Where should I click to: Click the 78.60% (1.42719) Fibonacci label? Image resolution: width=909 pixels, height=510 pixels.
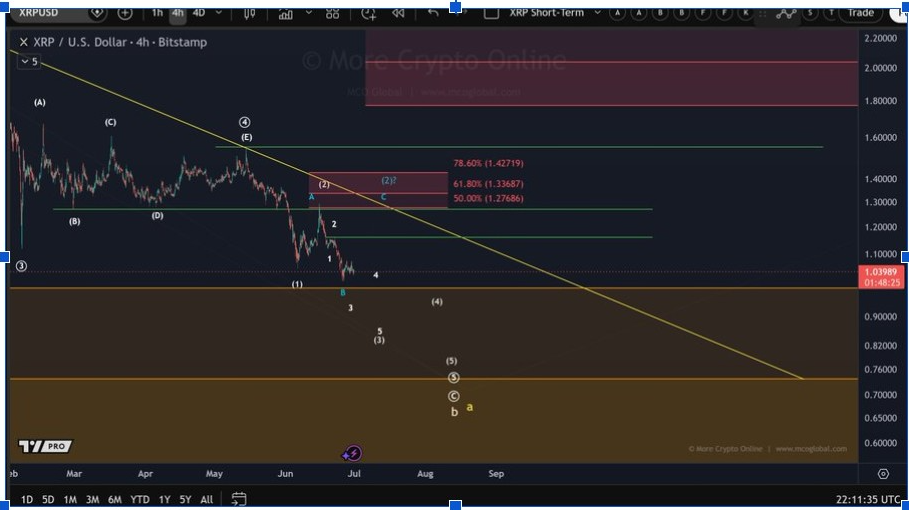(x=488, y=163)
